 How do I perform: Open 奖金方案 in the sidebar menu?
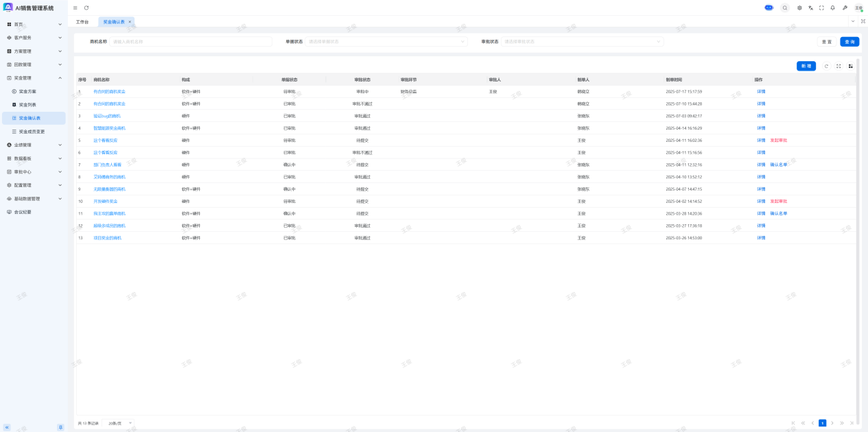coord(27,91)
